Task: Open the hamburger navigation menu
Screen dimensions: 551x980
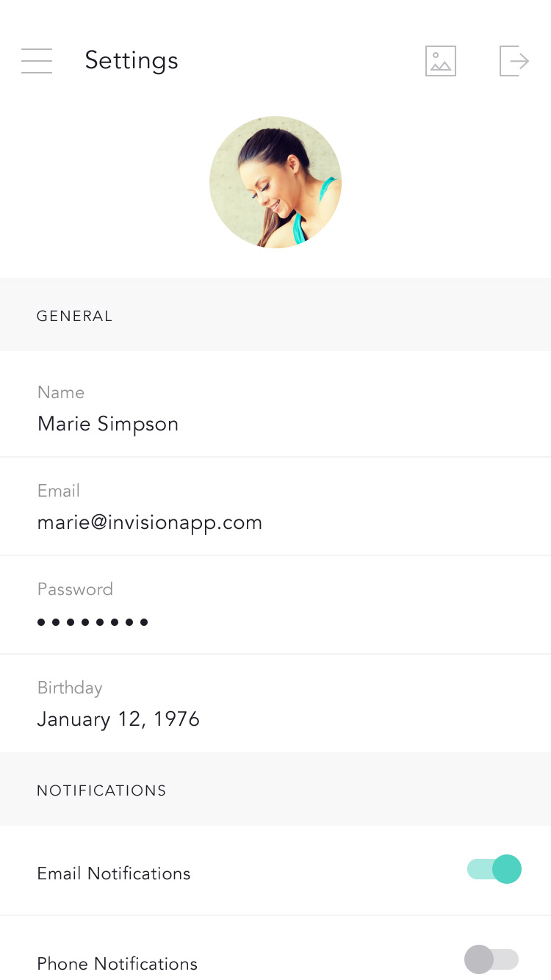Action: [x=37, y=60]
